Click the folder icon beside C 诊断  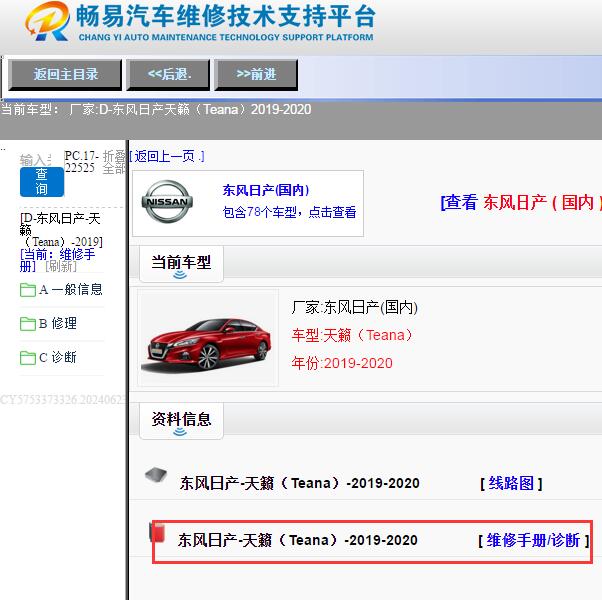[28, 358]
